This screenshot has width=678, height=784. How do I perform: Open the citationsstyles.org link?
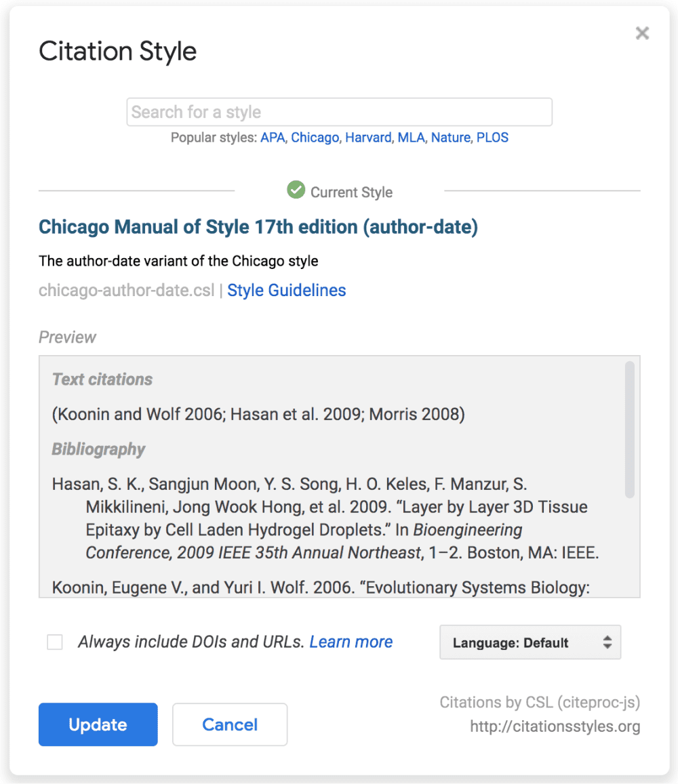[555, 727]
